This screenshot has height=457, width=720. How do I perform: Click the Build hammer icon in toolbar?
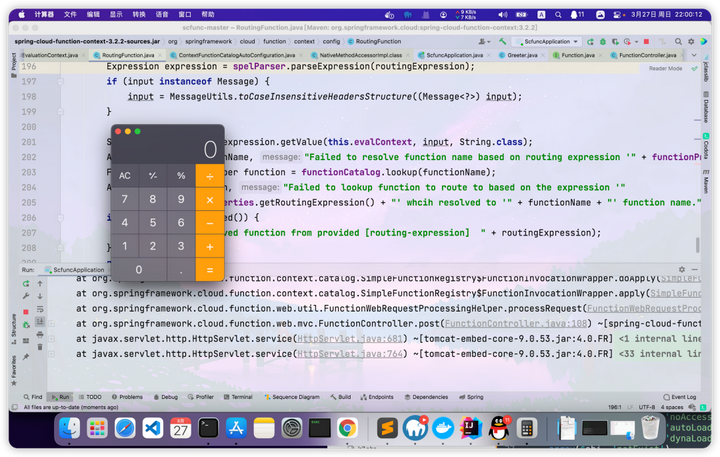(503, 41)
